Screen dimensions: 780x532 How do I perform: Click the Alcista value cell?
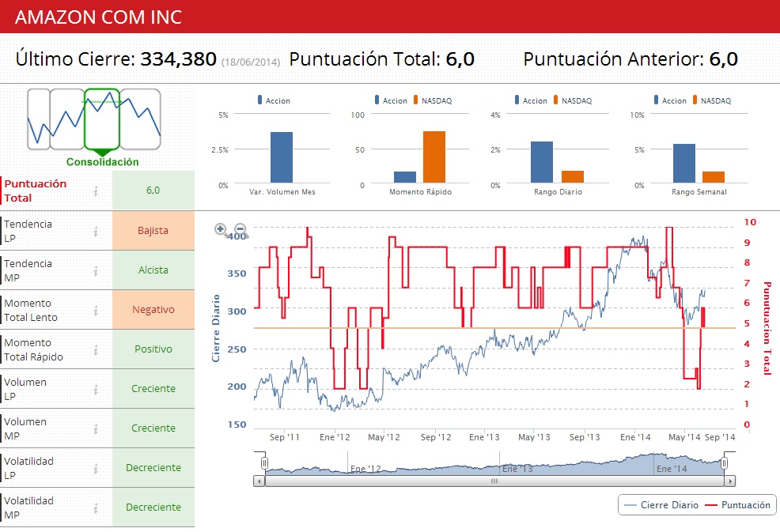point(153,270)
